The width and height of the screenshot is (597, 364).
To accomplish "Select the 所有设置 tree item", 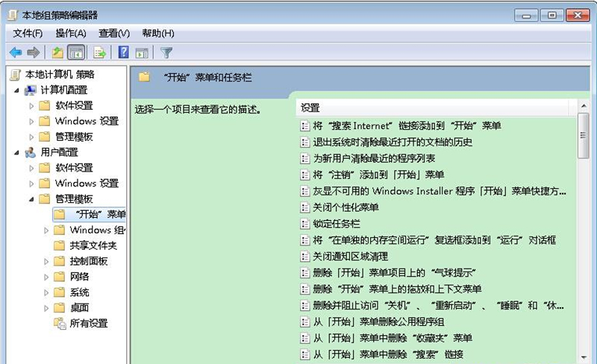I will (88, 323).
